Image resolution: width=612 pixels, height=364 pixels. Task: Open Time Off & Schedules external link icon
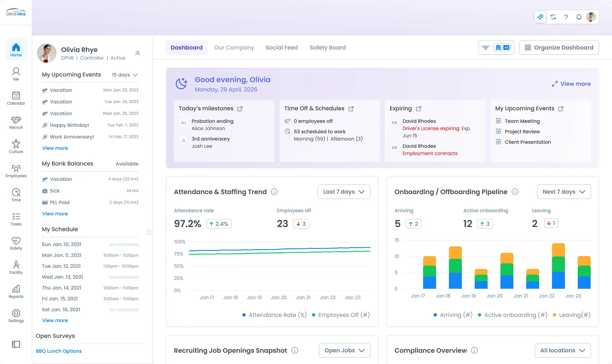point(351,109)
